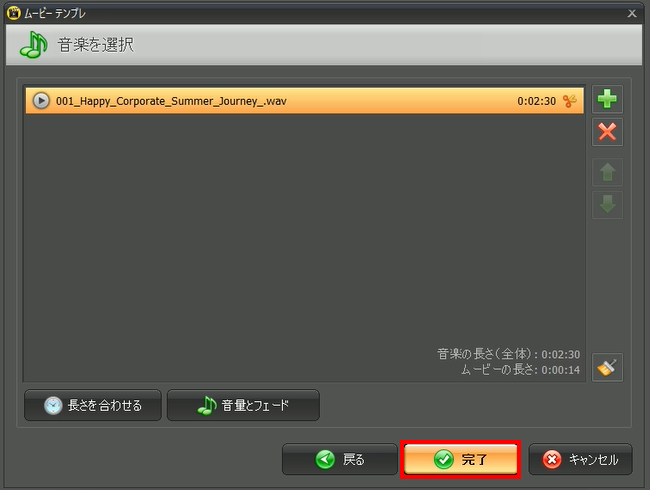The image size is (650, 490).
Task: Go back with the 戻る button
Action: click(340, 459)
